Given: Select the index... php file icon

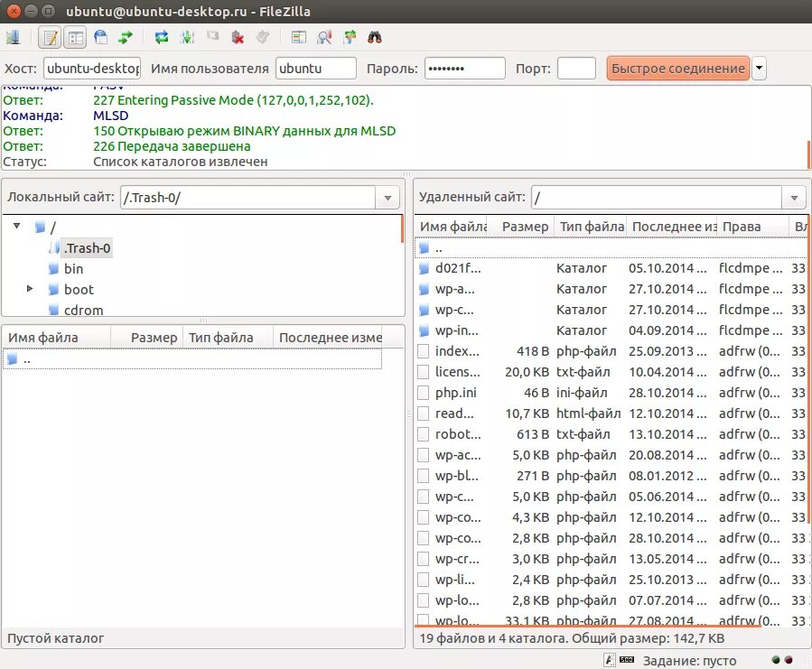Looking at the screenshot, I should [x=424, y=351].
